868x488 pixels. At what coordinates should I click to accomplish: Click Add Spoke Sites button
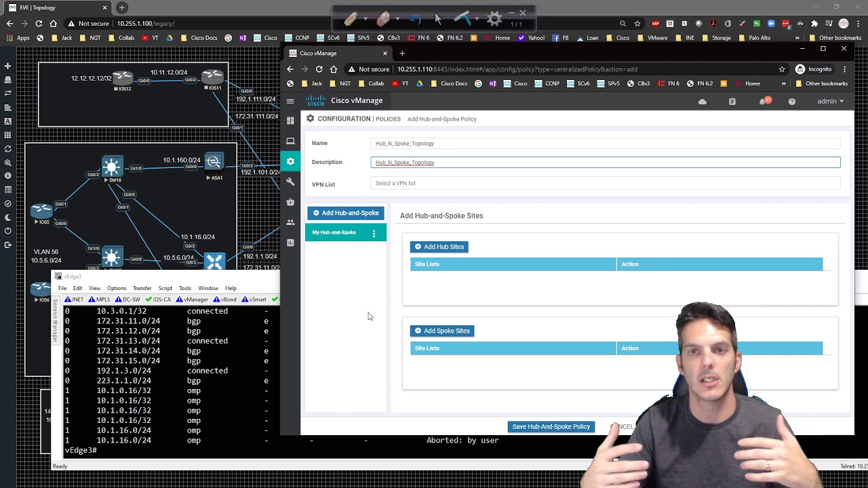[442, 331]
